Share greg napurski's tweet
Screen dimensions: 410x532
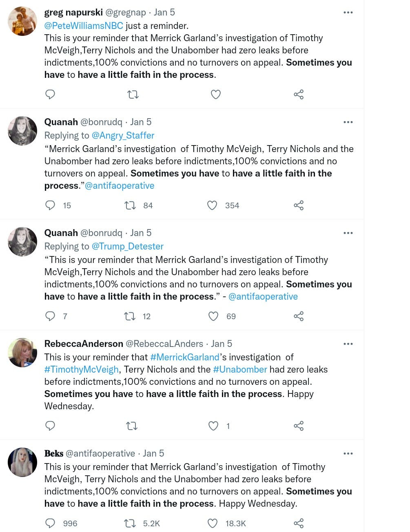pyautogui.click(x=299, y=95)
